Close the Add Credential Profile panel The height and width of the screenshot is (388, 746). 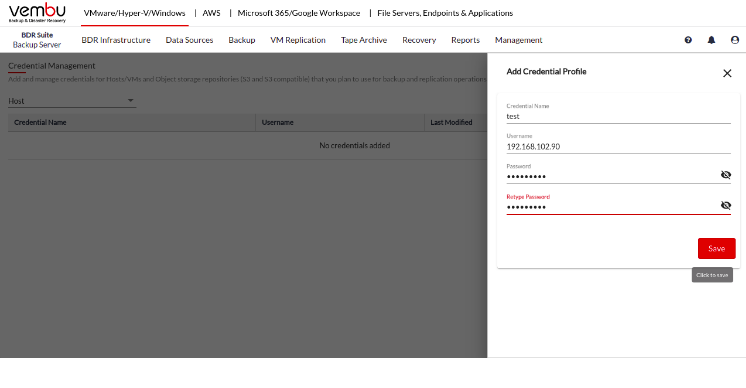point(727,73)
